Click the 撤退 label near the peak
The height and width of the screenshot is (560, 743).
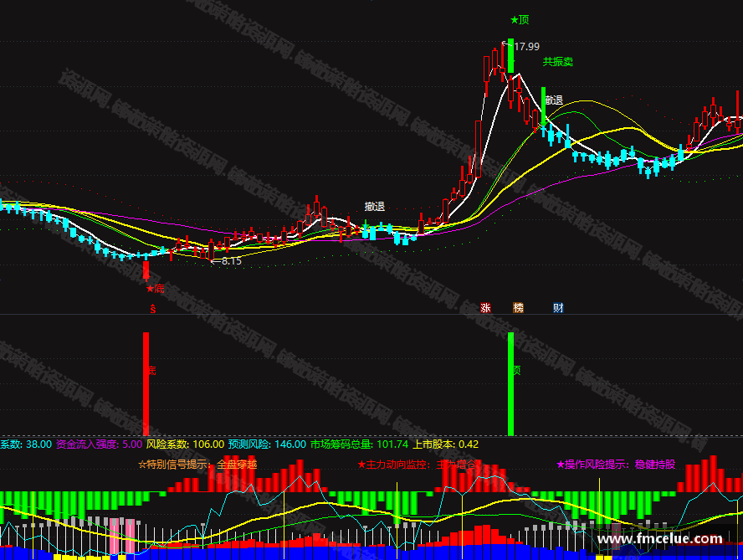click(x=554, y=100)
